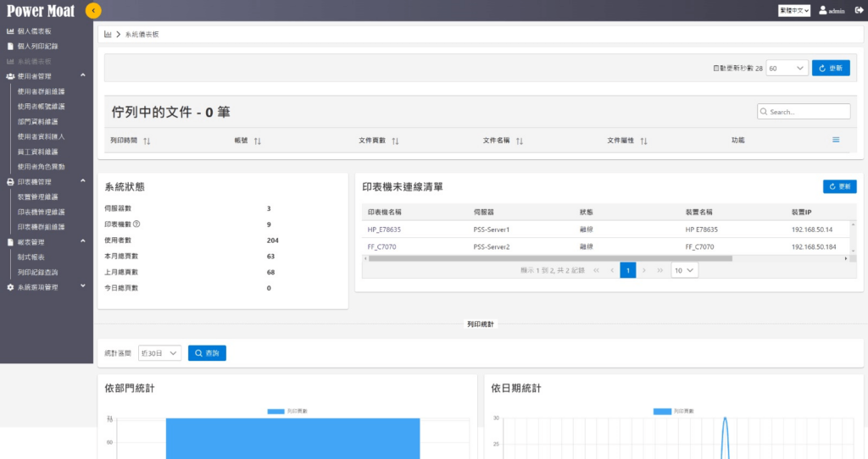Image resolution: width=868 pixels, height=459 pixels.
Task: Toggle 列印頁數 legend in the date chart
Action: (x=673, y=412)
